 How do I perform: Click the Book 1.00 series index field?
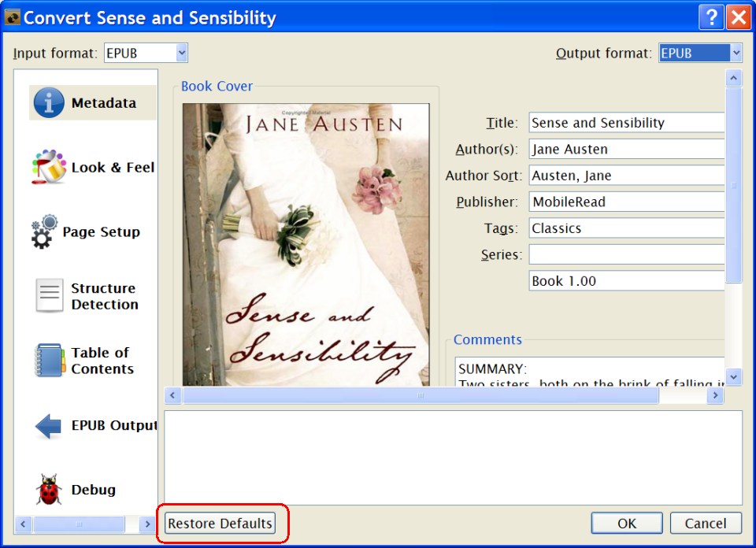626,281
